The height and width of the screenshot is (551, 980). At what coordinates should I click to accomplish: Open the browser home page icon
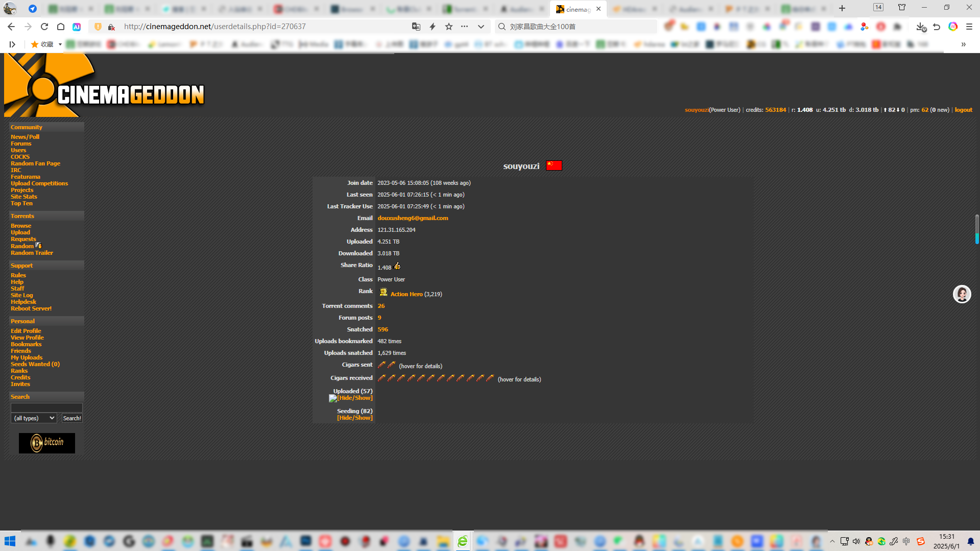click(61, 27)
